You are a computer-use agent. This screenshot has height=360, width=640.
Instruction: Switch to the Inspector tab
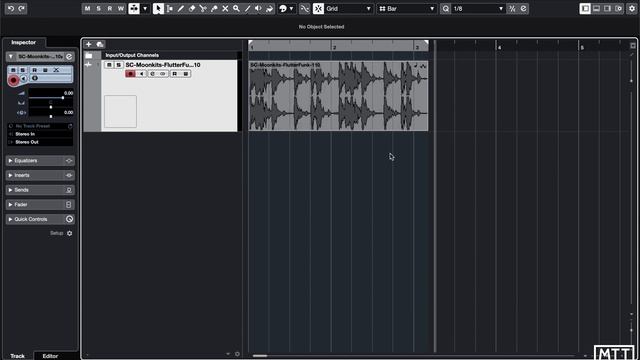[23, 42]
